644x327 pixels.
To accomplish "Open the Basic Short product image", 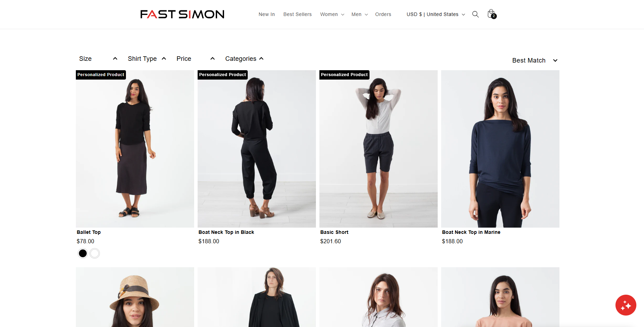I will pos(379,149).
